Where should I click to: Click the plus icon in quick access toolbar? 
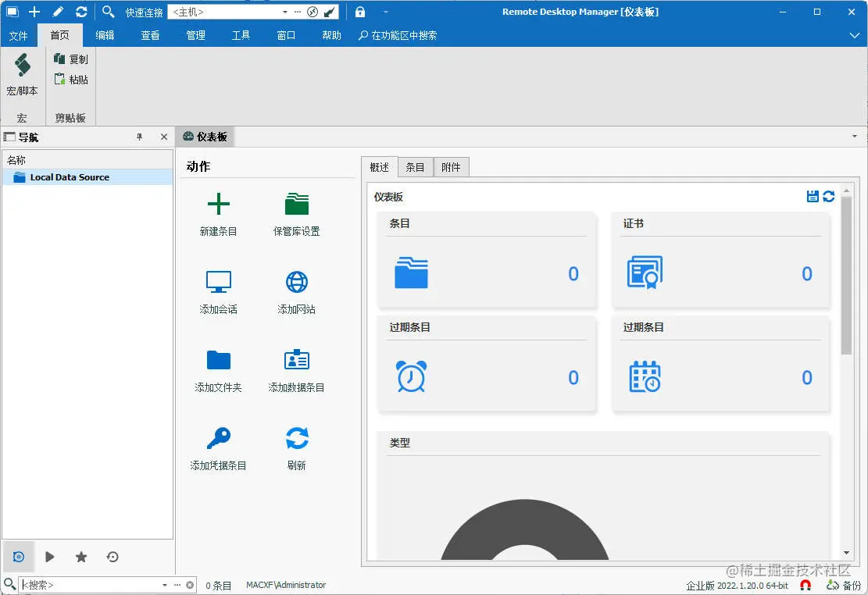(34, 12)
